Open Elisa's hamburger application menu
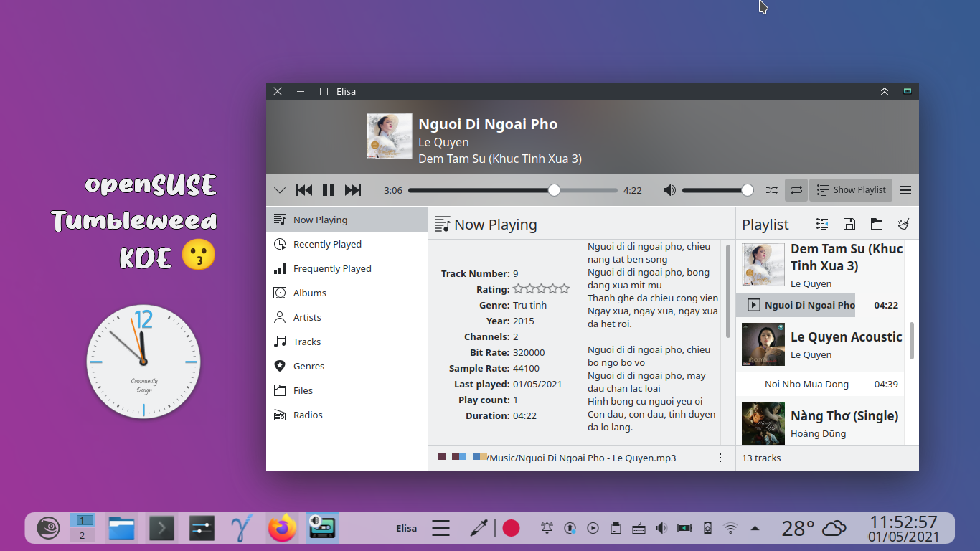980x551 pixels. point(905,190)
